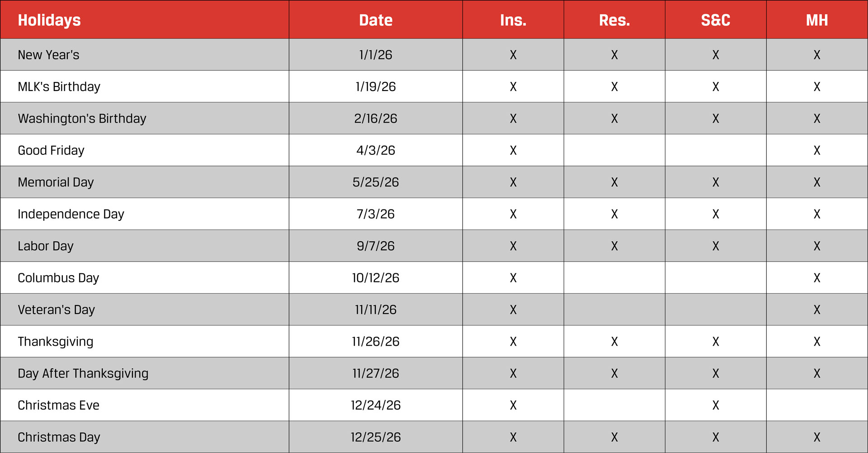Click Christmas Eve's X under S&C
868x453 pixels.
pyautogui.click(x=716, y=405)
